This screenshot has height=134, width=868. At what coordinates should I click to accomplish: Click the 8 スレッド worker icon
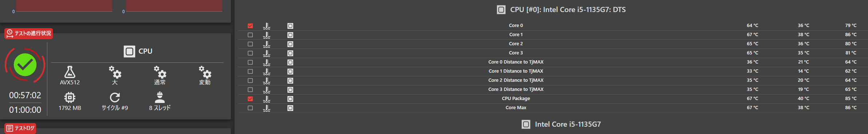coord(160,97)
